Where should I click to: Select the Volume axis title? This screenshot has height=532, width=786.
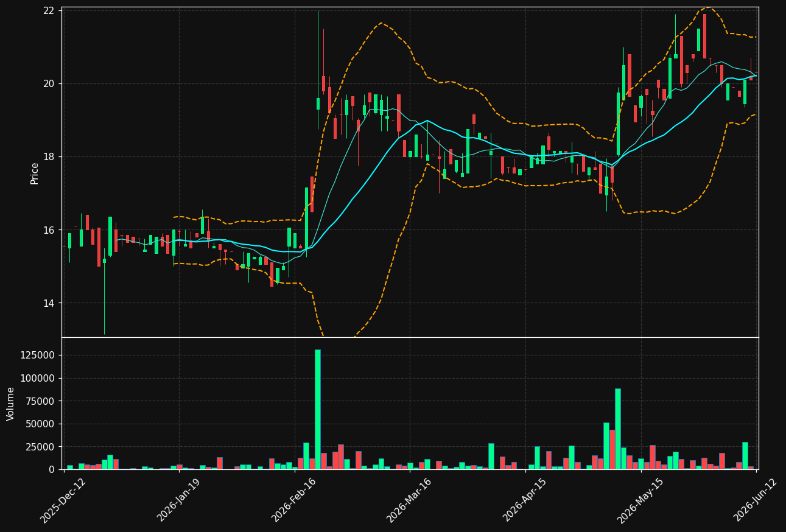[10, 404]
